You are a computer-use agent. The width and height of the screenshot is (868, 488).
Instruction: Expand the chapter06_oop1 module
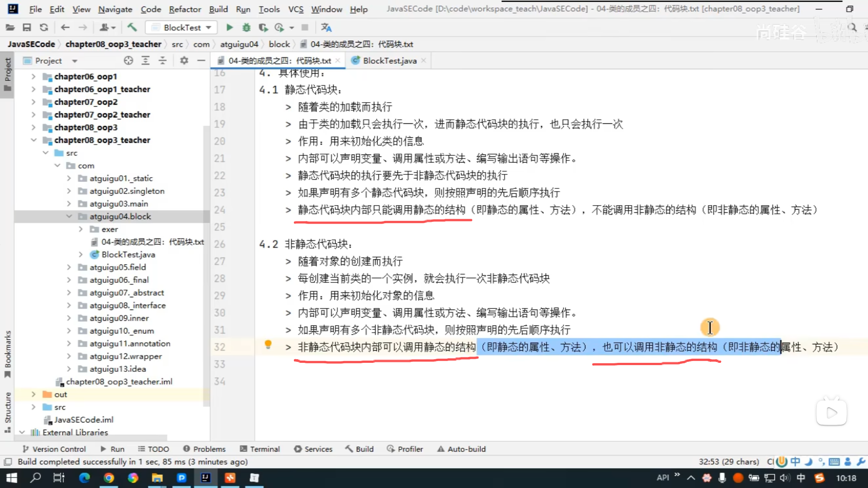coord(33,76)
